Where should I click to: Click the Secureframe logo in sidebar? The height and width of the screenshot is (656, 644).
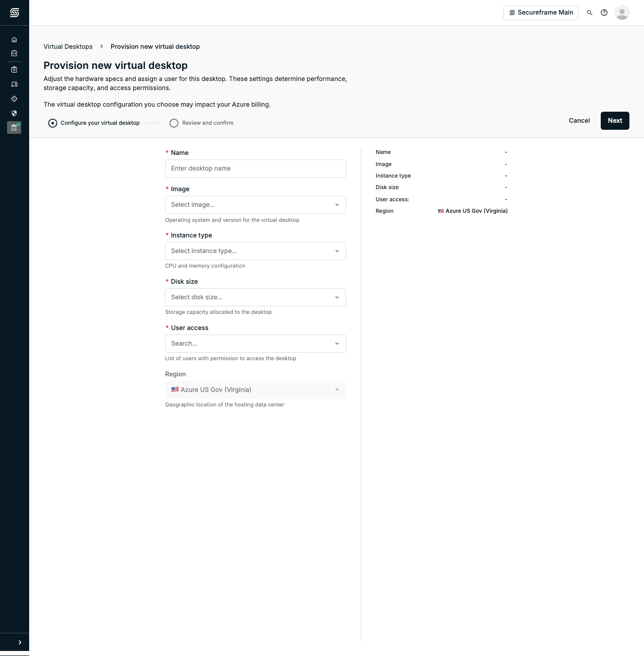coord(15,13)
